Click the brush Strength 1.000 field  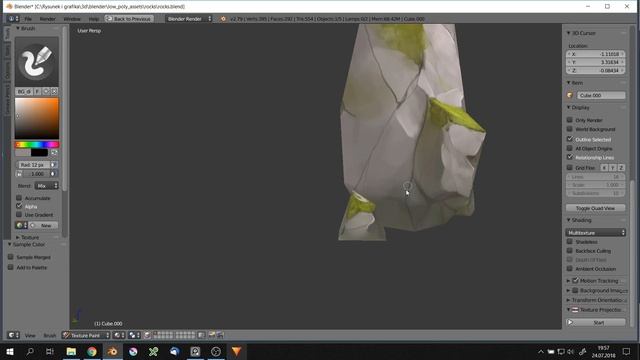pos(37,174)
